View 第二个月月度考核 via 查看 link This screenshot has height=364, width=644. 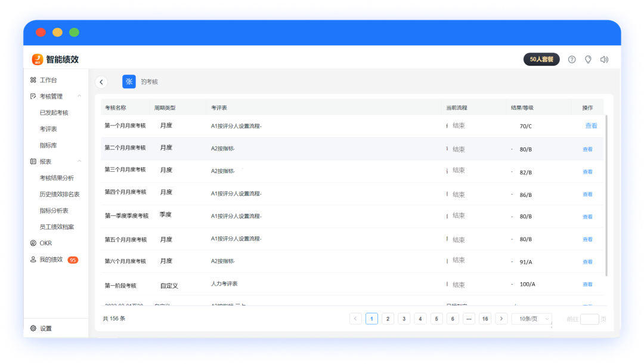pyautogui.click(x=588, y=149)
